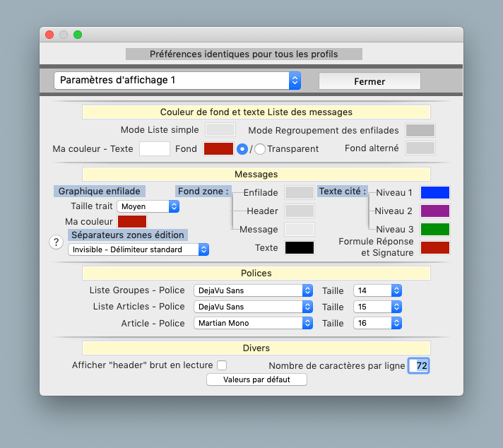The width and height of the screenshot is (503, 448).
Task: Open the Article police Martian Mono dropdown
Action: click(x=253, y=323)
